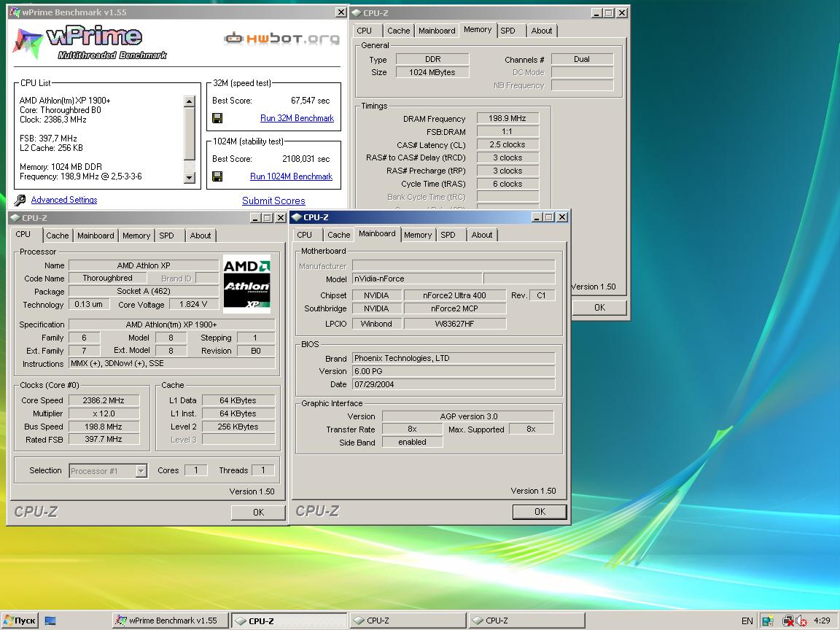Select Mainboard tab in CPU-Z Memory window
The width and height of the screenshot is (840, 630).
(437, 31)
